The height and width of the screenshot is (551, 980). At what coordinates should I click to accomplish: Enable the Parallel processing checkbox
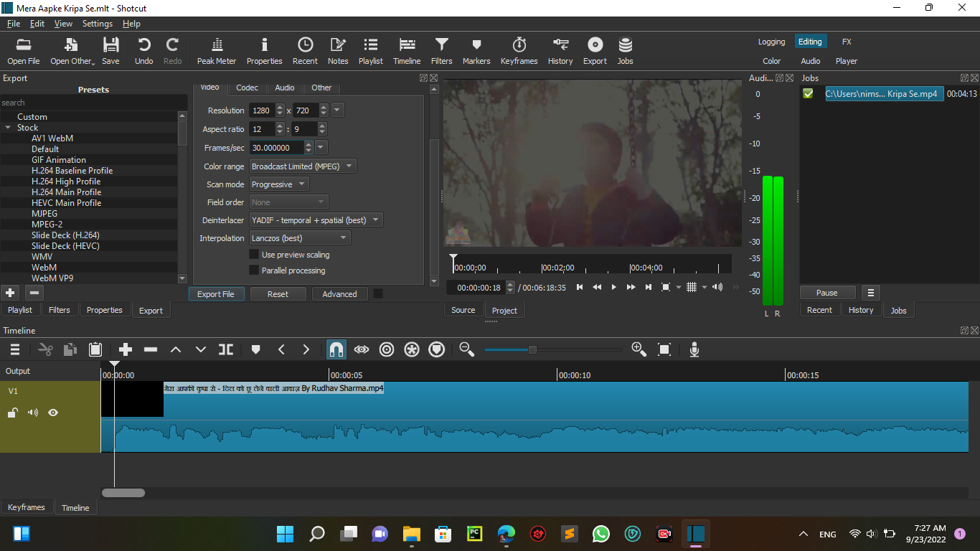(254, 271)
